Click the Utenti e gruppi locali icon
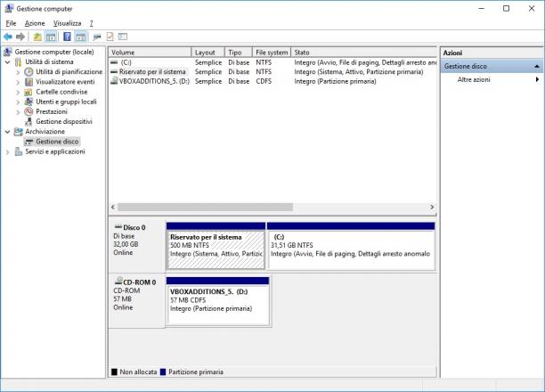The image size is (545, 392). (x=28, y=102)
